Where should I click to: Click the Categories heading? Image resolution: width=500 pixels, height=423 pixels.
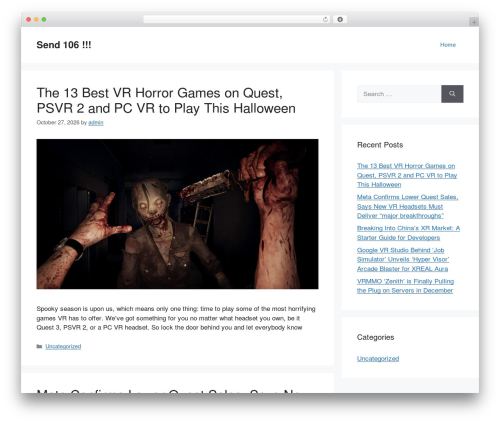[375, 337]
